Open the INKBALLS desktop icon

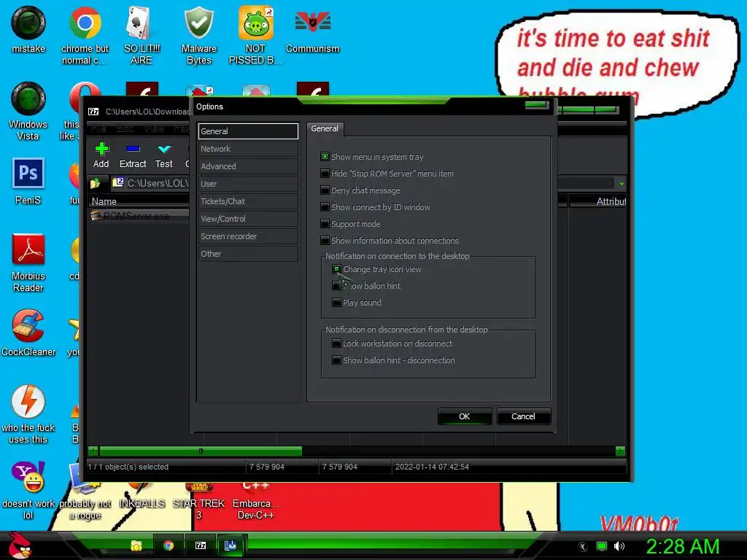coord(142,495)
